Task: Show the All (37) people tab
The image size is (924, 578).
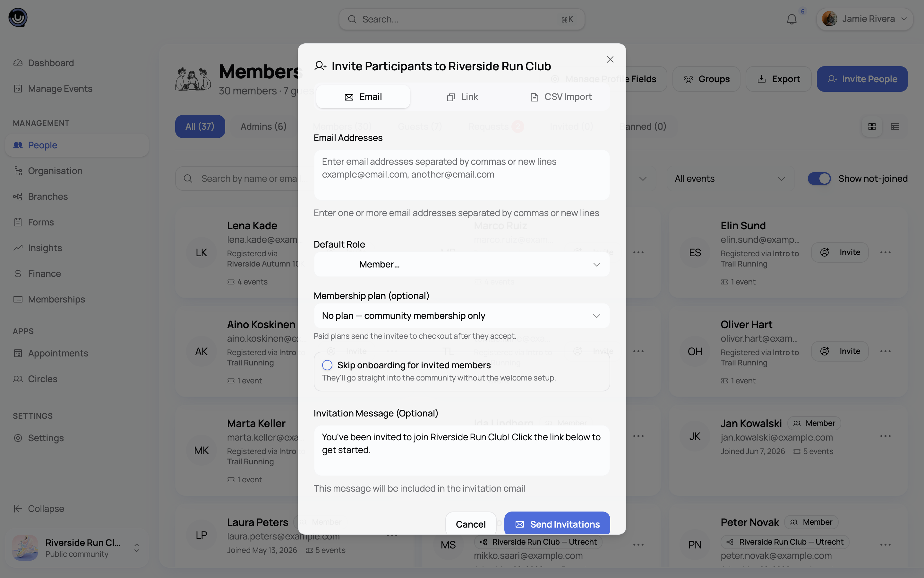Action: pyautogui.click(x=200, y=127)
